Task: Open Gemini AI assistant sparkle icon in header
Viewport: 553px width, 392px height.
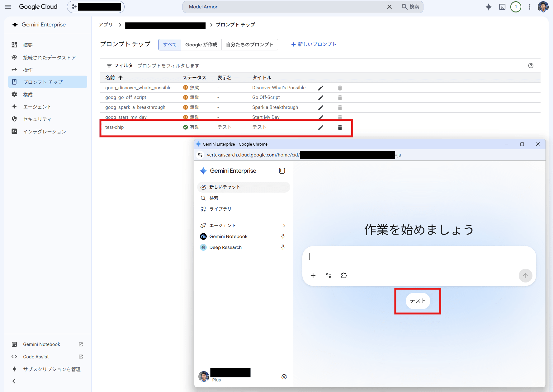Action: (488, 7)
